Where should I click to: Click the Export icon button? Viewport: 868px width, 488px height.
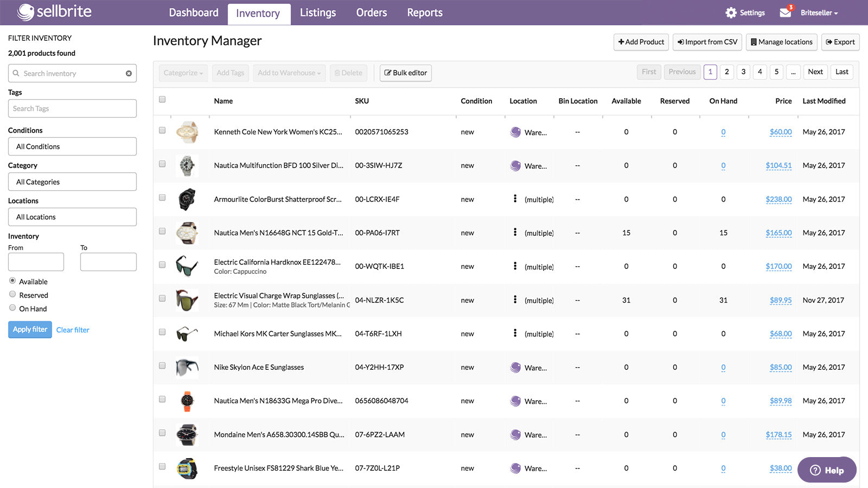tap(840, 42)
